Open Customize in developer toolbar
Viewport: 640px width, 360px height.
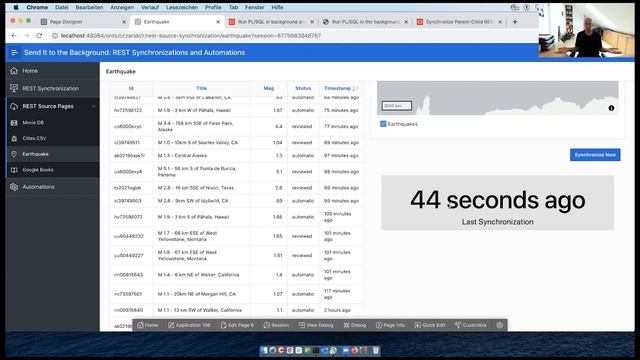[x=471, y=325]
